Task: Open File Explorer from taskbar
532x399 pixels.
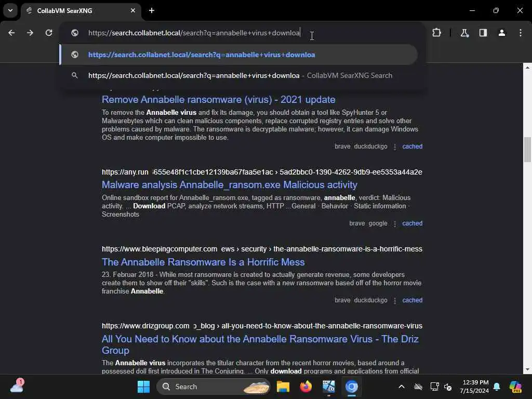Action: point(283,387)
